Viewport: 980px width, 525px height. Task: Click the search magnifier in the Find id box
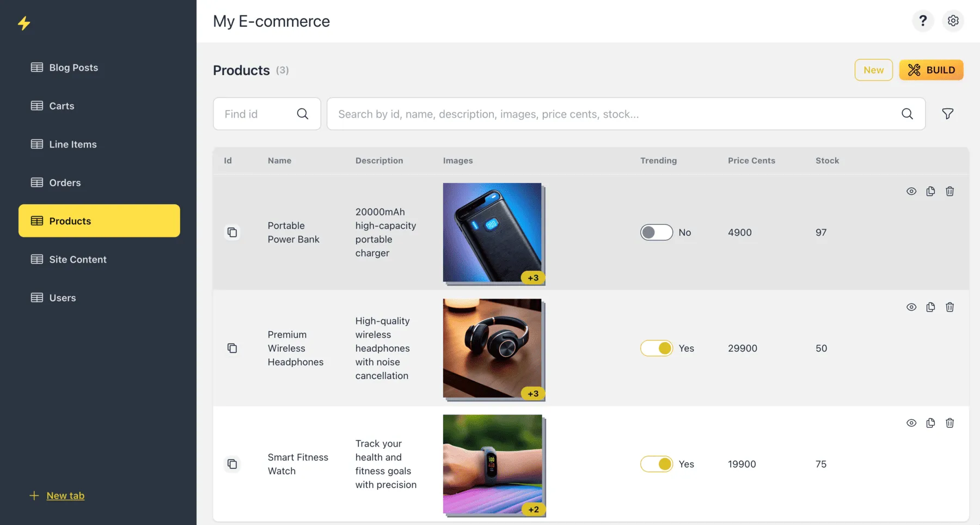click(303, 114)
